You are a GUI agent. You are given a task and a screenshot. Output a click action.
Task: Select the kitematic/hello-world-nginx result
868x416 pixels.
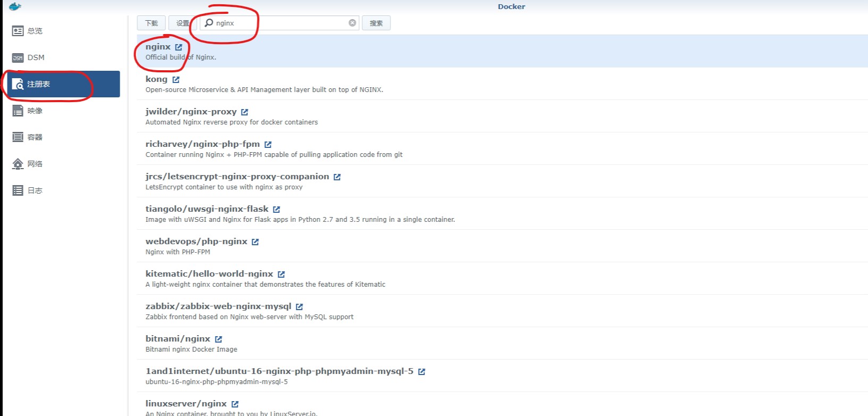click(502, 279)
